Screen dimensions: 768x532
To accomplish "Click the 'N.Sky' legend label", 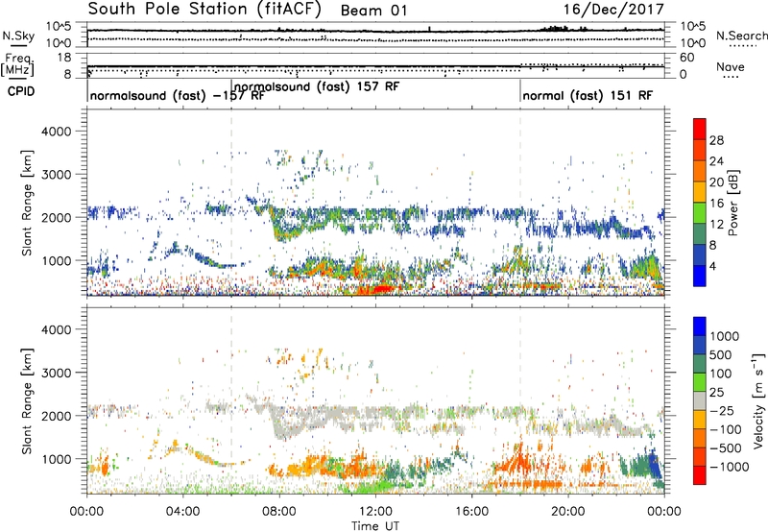I will [18, 36].
